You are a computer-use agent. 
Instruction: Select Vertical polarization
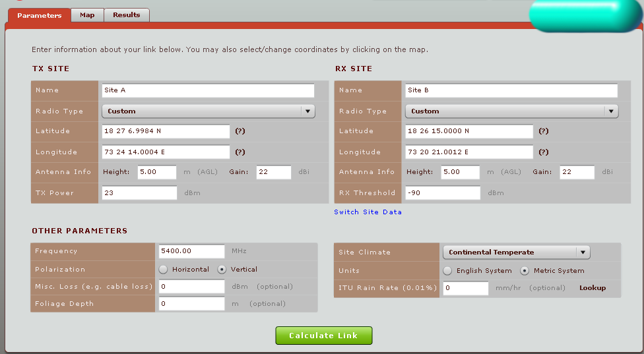(x=222, y=270)
